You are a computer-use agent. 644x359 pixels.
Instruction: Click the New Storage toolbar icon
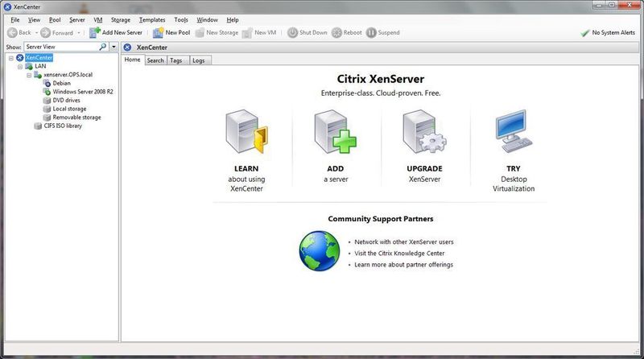(x=200, y=32)
